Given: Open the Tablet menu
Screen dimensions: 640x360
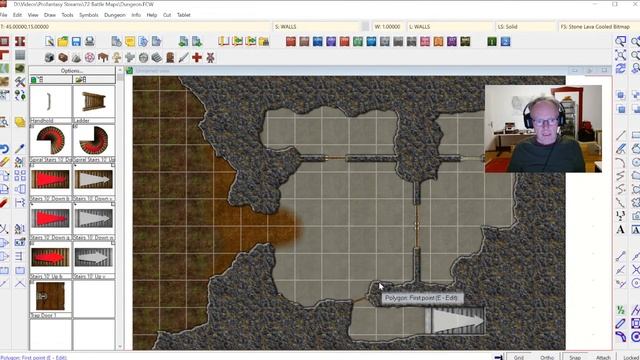Looking at the screenshot, I should point(184,15).
